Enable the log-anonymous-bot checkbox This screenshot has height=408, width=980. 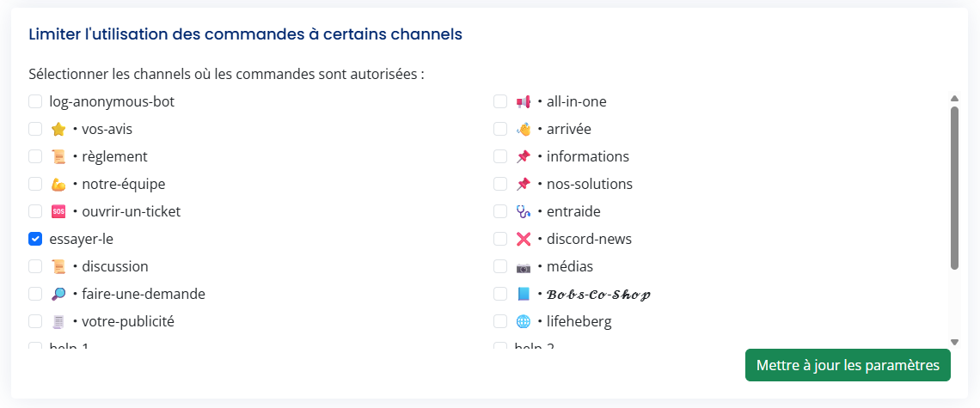[x=35, y=101]
